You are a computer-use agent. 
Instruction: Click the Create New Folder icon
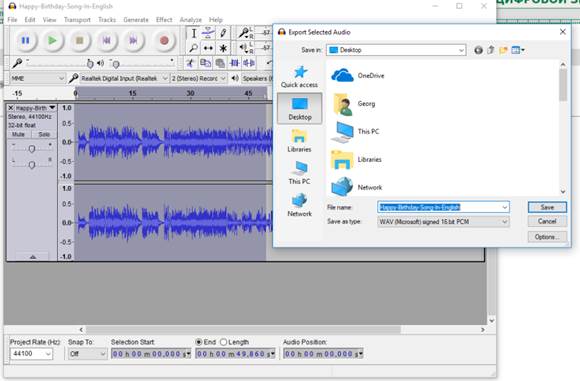click(503, 50)
